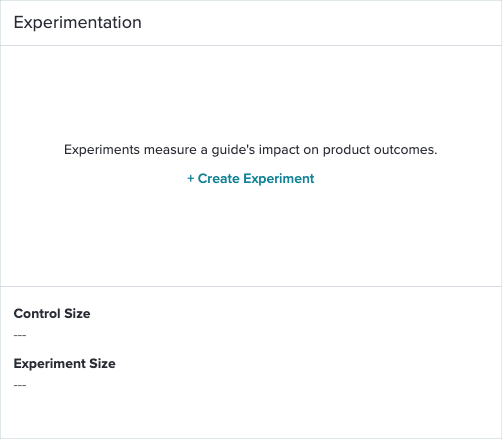Click the word Experiments starting the description

tap(102, 150)
